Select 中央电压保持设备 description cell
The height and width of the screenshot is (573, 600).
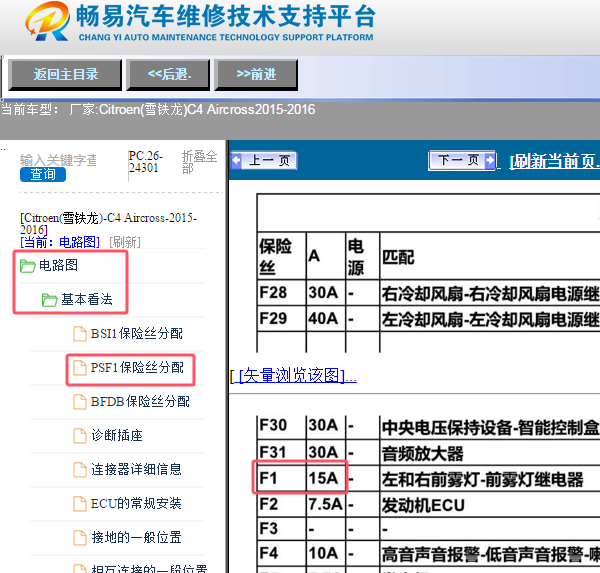[490, 428]
